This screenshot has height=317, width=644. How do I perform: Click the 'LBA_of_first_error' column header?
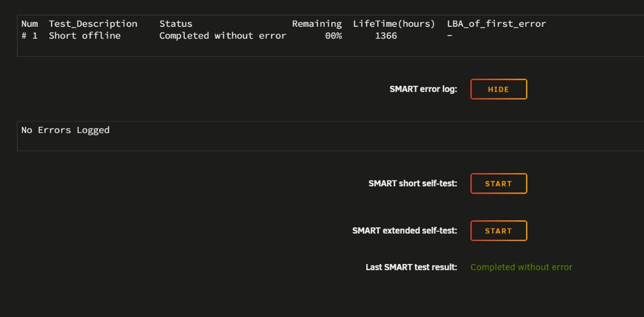point(496,24)
